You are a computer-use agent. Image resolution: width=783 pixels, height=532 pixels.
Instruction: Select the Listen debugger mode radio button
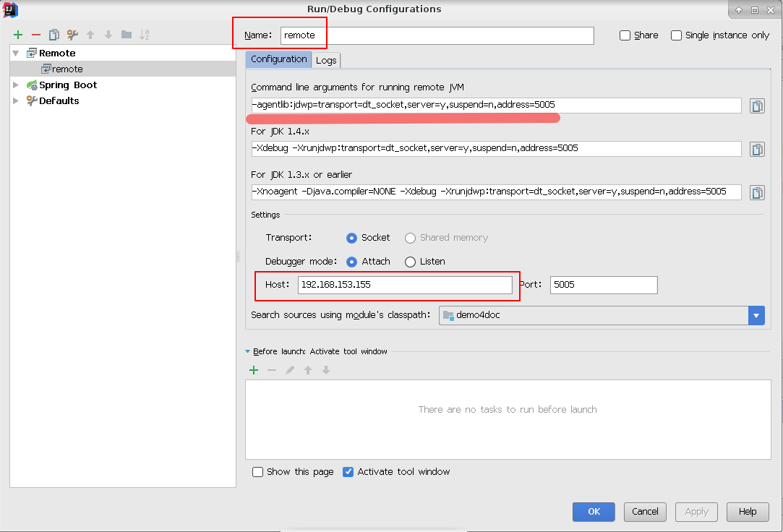point(411,262)
